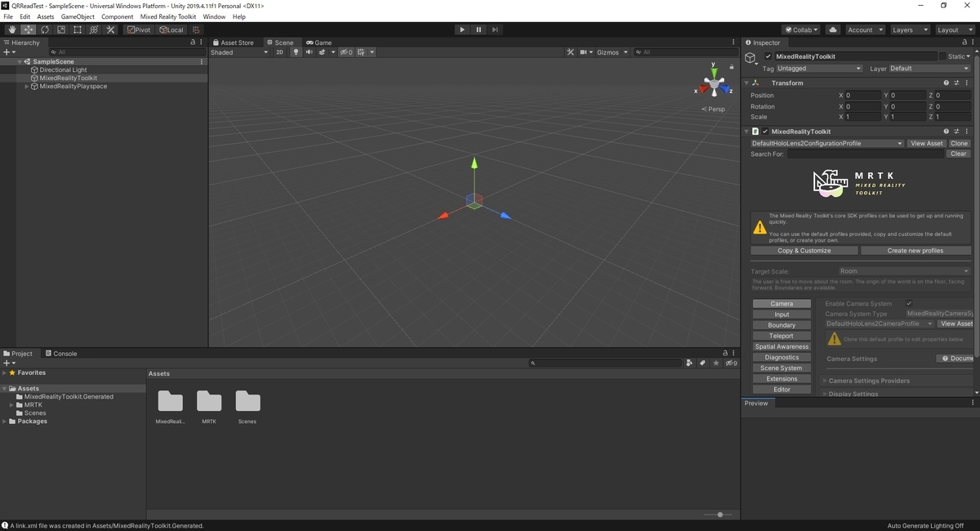This screenshot has width=980, height=531.
Task: Open the cloud services icon
Action: pyautogui.click(x=833, y=30)
